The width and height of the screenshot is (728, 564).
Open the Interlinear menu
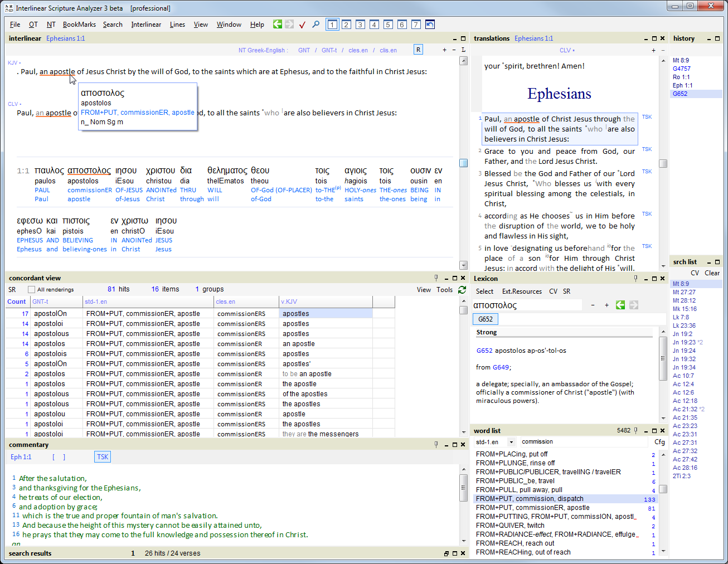(146, 25)
